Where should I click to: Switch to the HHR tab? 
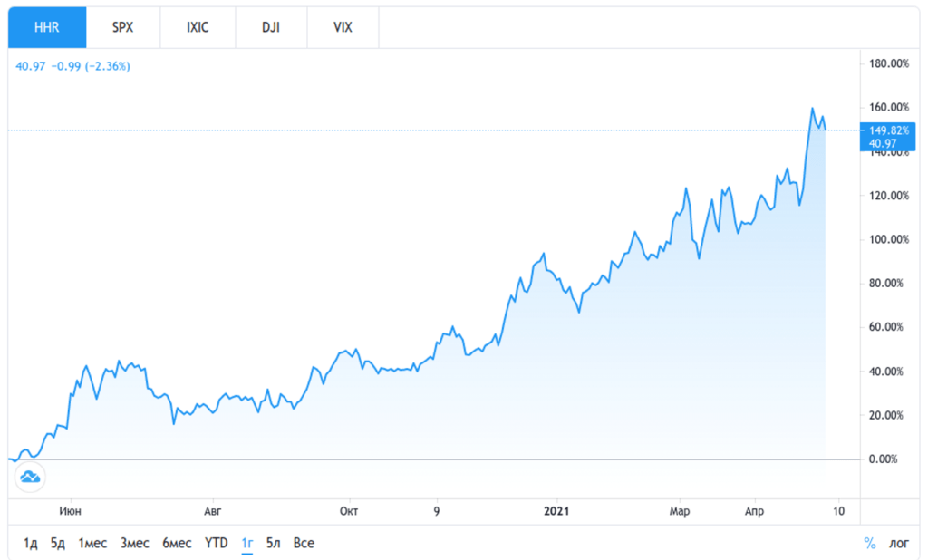(47, 27)
